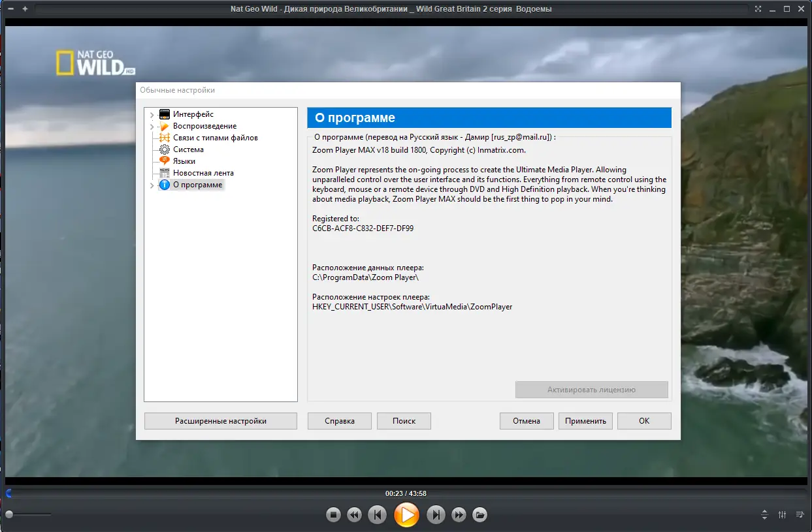The height and width of the screenshot is (532, 812).
Task: Minimize the Zoom Player window
Action: pyautogui.click(x=773, y=9)
